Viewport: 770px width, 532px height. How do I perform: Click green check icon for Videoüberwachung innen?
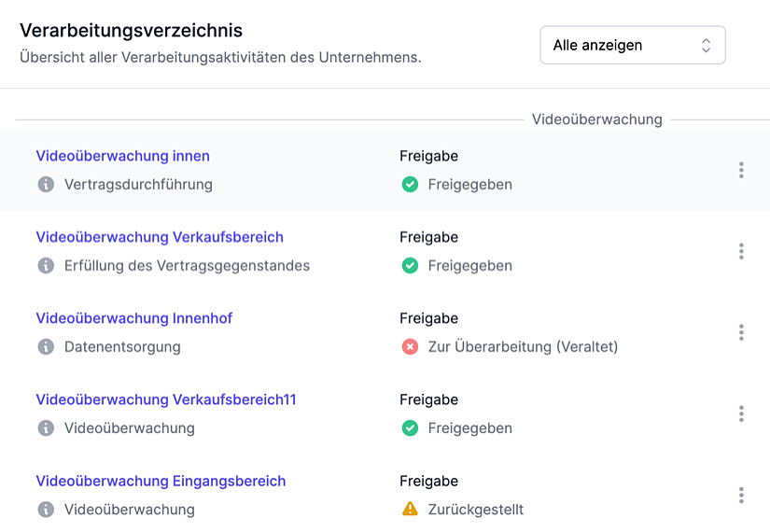pyautogui.click(x=409, y=185)
